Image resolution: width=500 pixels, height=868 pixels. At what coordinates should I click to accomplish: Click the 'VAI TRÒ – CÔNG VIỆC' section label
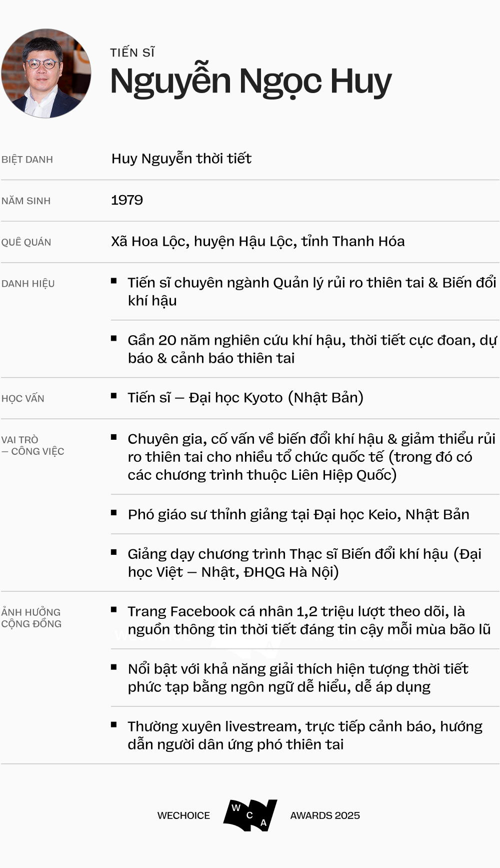point(32,445)
